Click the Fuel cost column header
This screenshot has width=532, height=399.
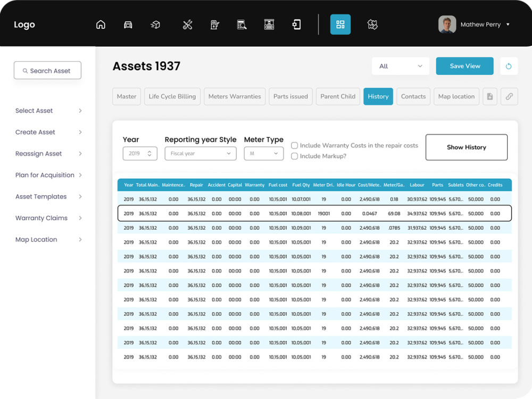pos(278,185)
